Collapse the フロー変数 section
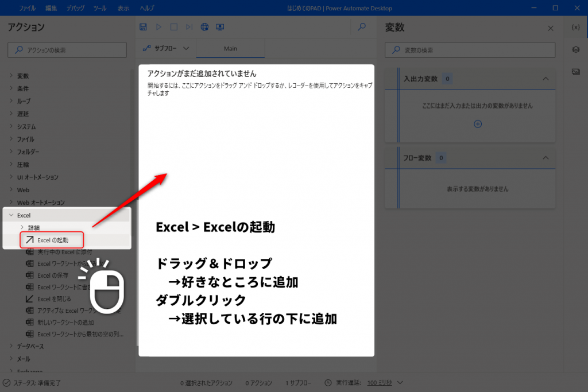 coord(546,158)
